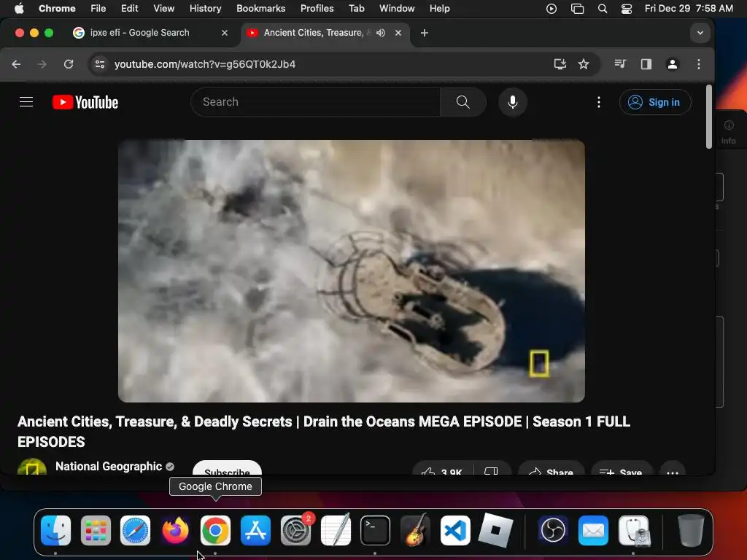This screenshot has width=747, height=560.
Task: Click the Sign in button
Action: click(654, 102)
